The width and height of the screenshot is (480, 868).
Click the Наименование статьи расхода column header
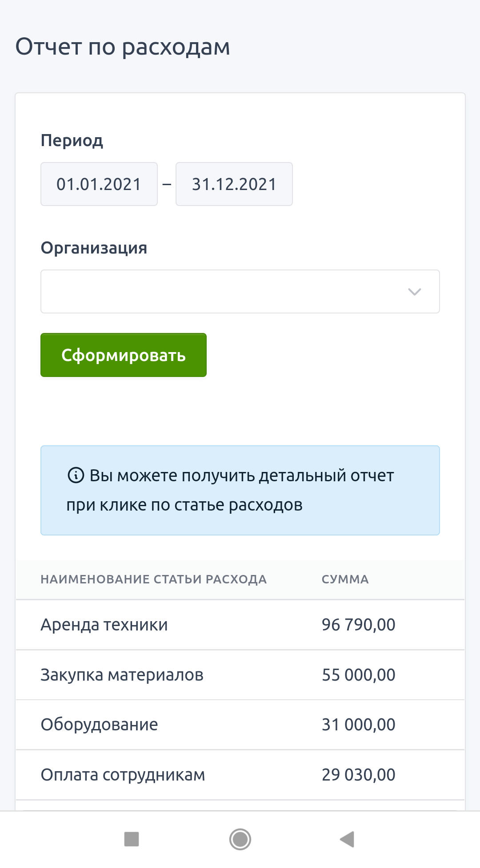pos(154,579)
